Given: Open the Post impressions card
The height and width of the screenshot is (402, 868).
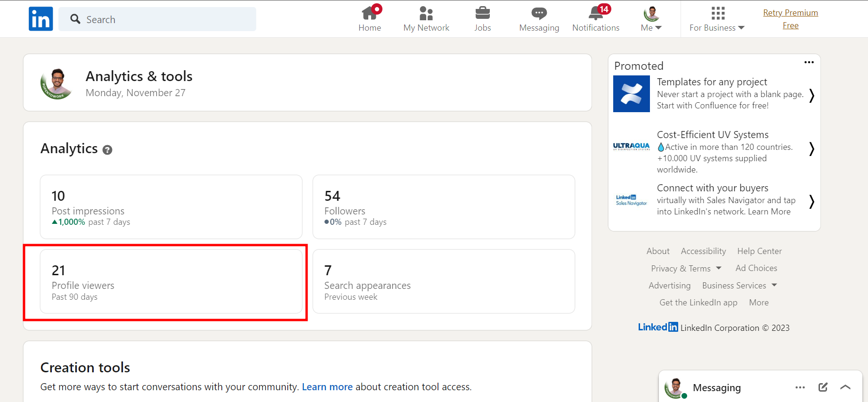Looking at the screenshot, I should tap(171, 207).
